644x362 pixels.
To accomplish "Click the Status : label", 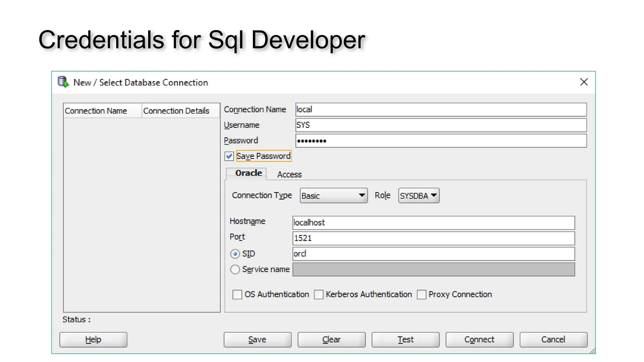I will point(76,320).
